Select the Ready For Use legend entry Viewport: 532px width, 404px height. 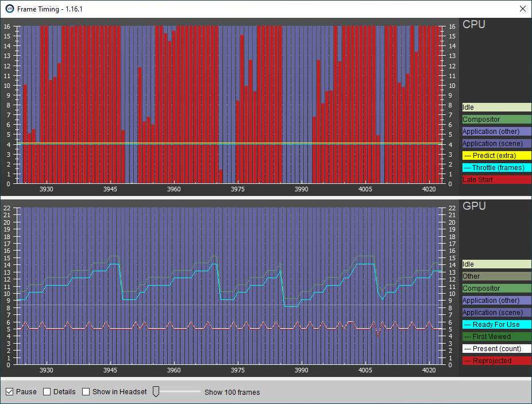point(496,325)
